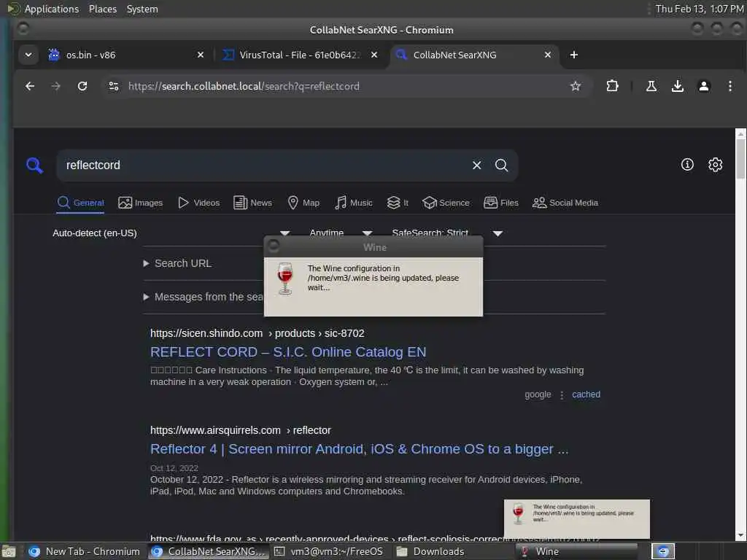Select the It search category
Image resolution: width=747 pixels, height=560 pixels.
point(398,203)
